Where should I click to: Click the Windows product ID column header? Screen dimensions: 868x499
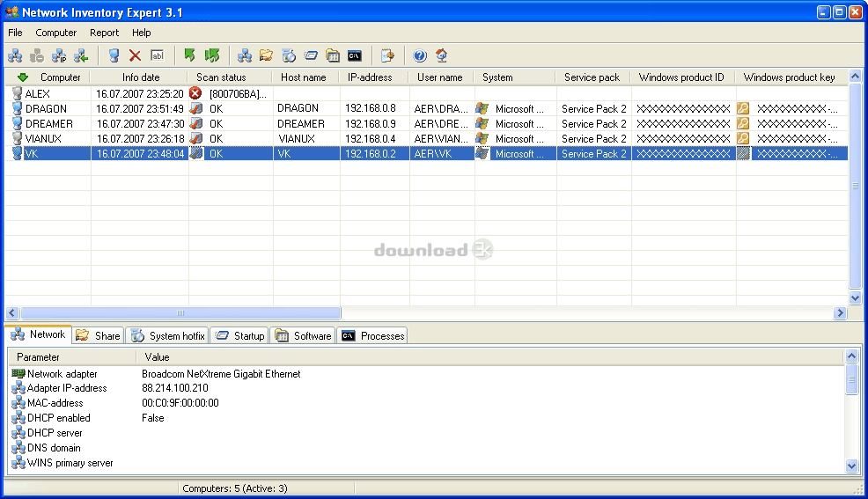click(681, 77)
